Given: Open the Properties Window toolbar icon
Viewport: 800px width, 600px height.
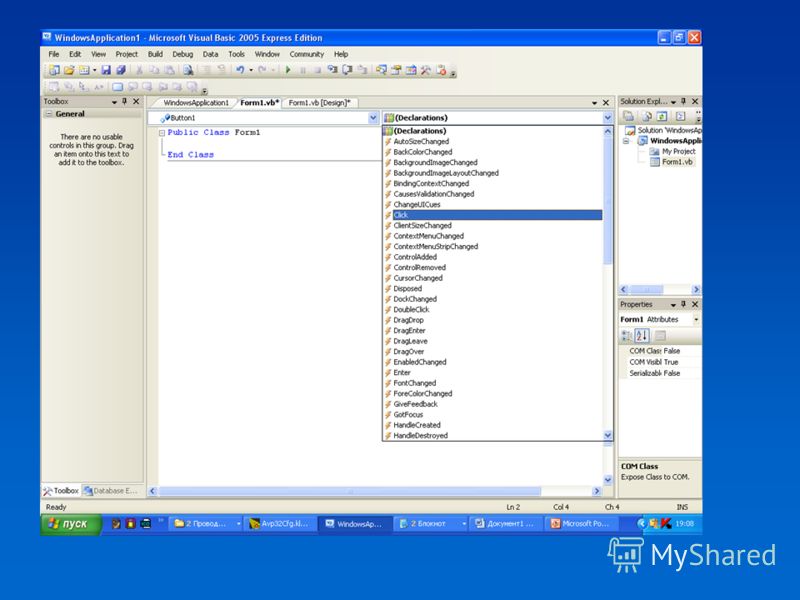Looking at the screenshot, I should coord(396,70).
